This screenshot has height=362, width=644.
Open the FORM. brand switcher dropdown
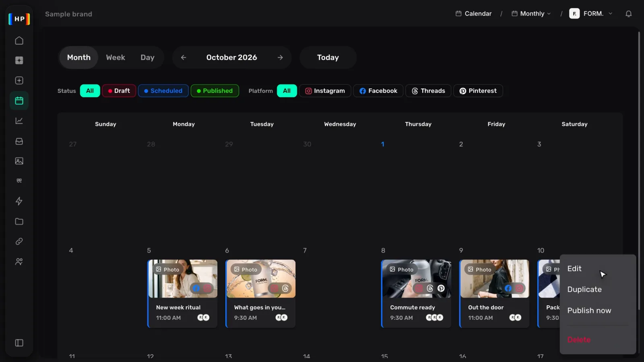pos(591,14)
